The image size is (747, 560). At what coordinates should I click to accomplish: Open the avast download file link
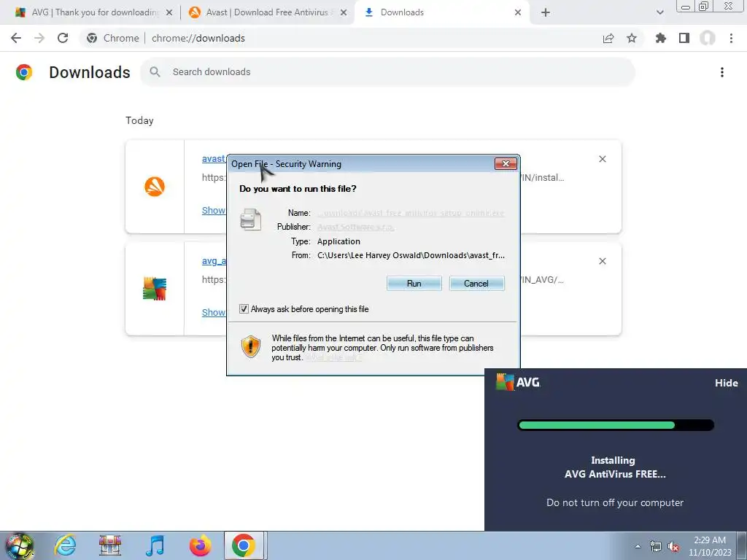coord(214,158)
